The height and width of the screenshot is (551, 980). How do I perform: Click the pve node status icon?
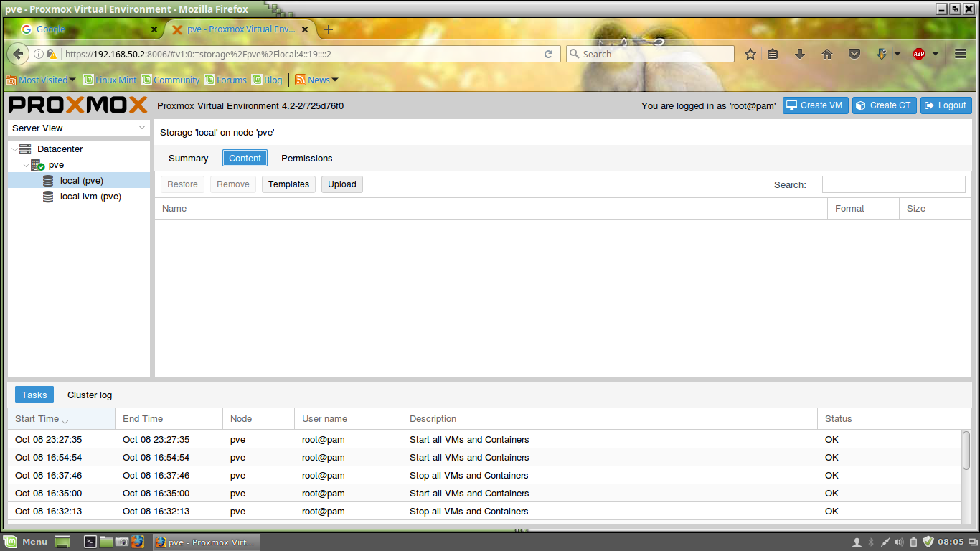pos(37,165)
